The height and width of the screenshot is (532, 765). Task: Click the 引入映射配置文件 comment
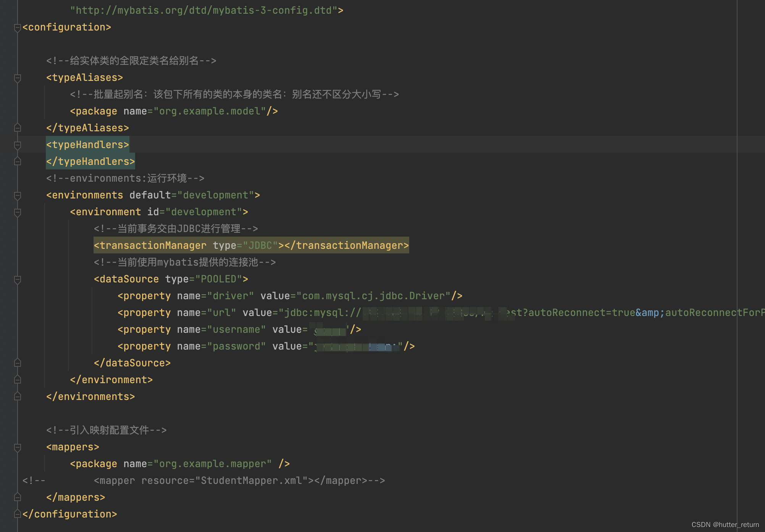click(107, 430)
